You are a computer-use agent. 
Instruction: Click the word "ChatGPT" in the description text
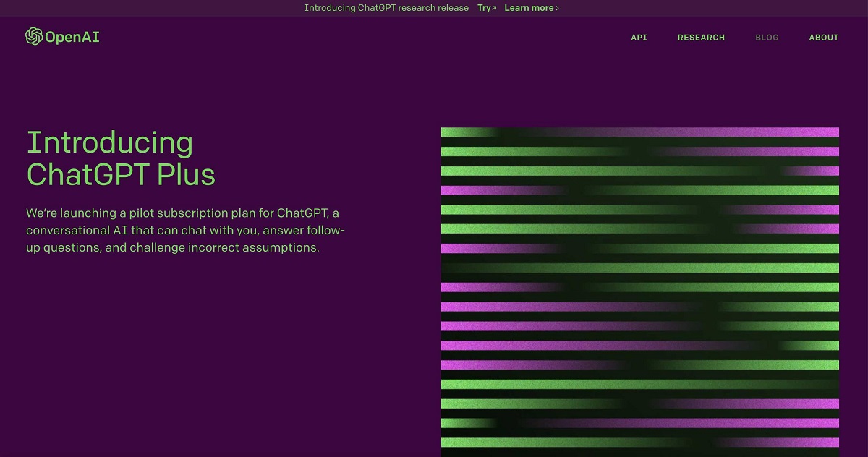coord(304,213)
